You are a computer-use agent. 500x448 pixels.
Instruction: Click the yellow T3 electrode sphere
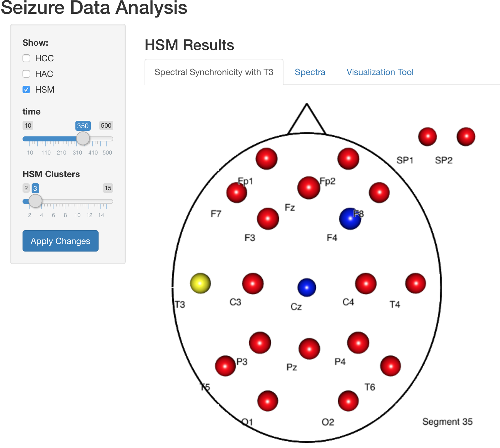(x=200, y=283)
